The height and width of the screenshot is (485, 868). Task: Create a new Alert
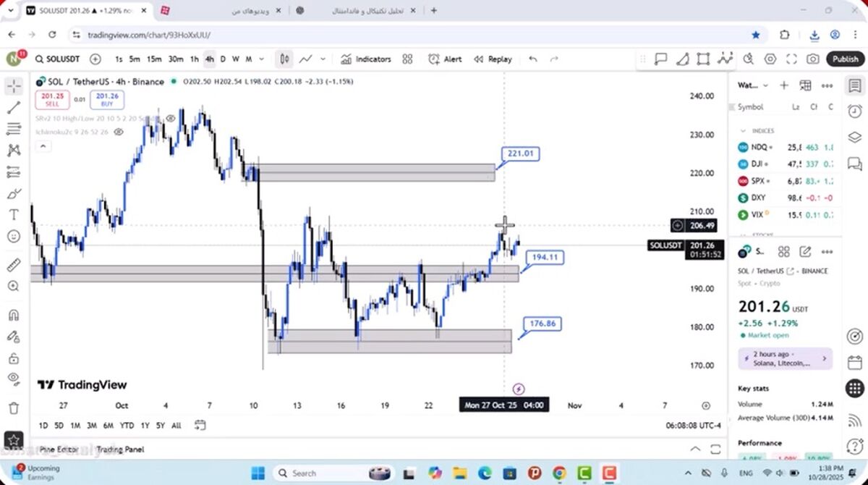coord(445,59)
